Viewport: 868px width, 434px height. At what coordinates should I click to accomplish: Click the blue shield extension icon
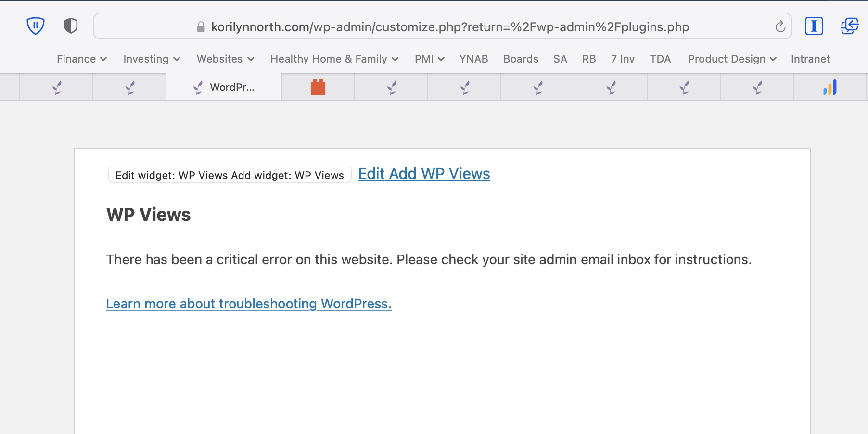point(35,26)
